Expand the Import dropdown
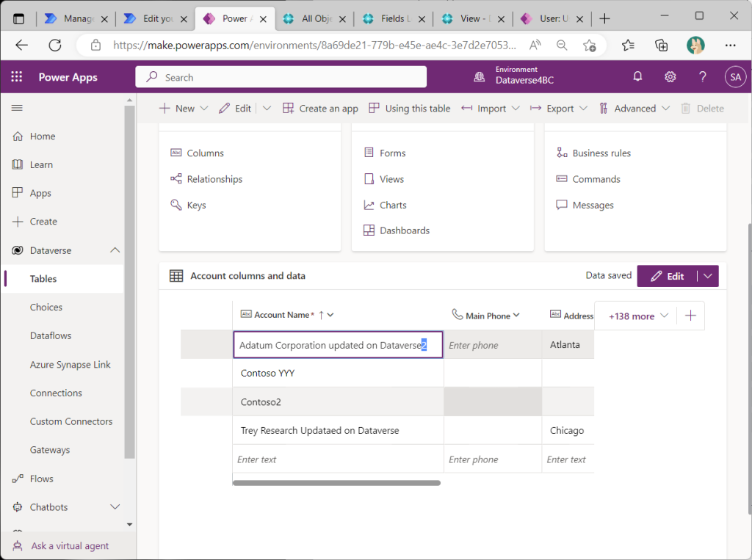Viewport: 752px width, 560px height. click(x=516, y=109)
